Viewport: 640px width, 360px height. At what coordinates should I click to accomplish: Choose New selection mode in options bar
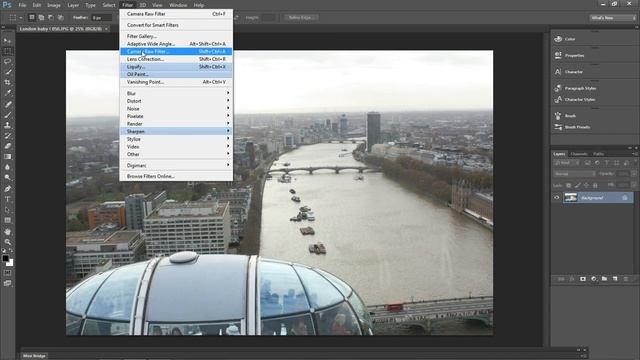[31, 18]
